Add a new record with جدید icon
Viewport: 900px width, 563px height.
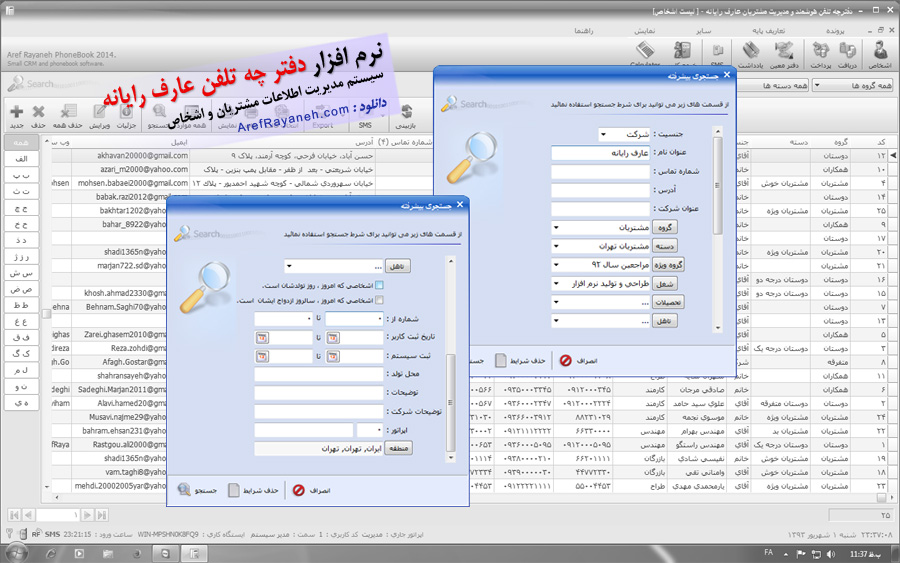[x=17, y=116]
